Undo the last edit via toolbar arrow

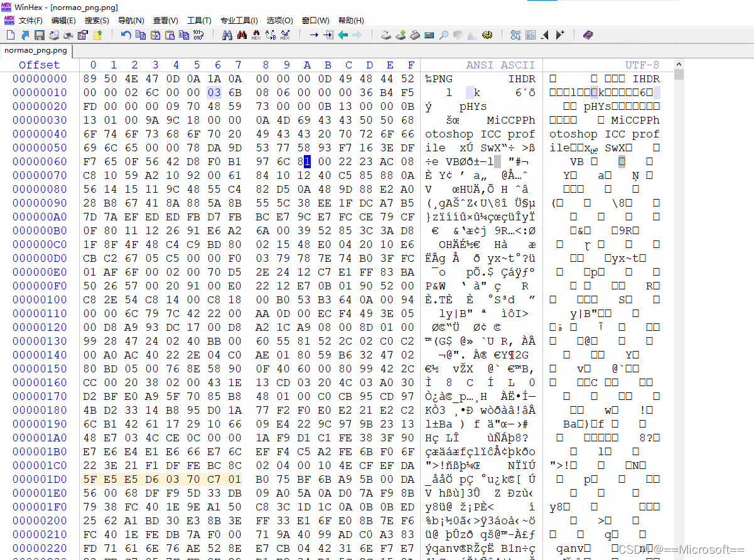[126, 35]
